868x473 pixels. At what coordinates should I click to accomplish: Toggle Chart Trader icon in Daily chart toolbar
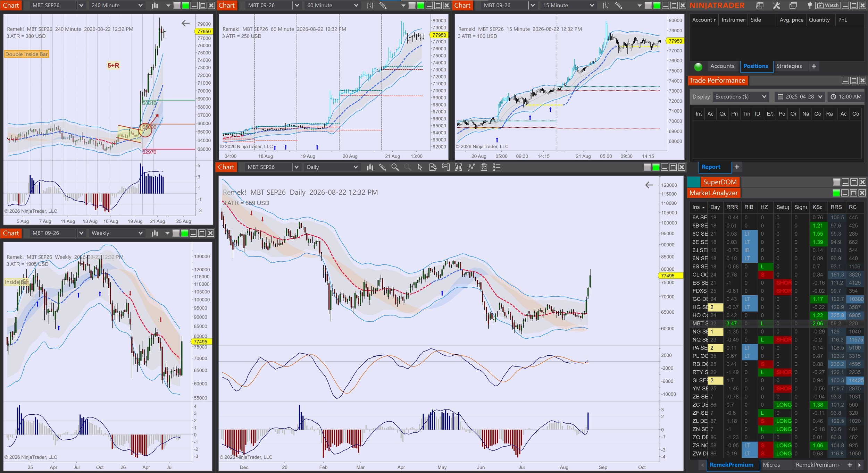[x=446, y=167]
